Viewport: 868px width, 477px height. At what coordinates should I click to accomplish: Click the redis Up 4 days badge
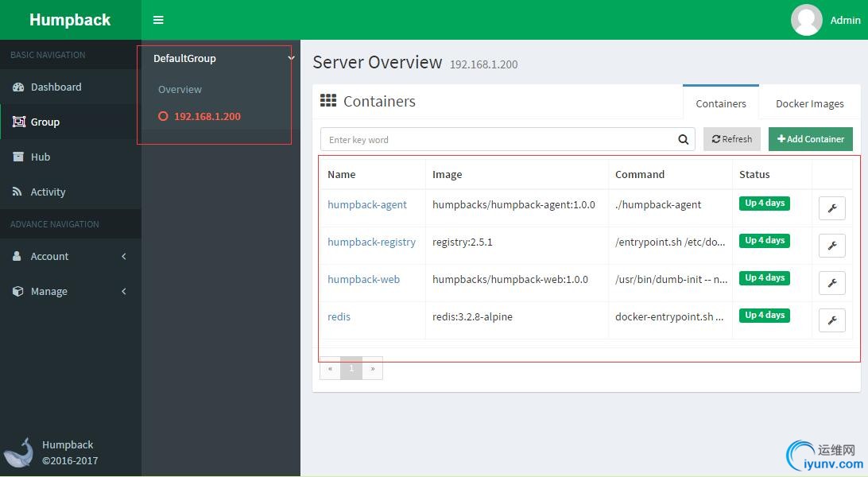(x=765, y=315)
